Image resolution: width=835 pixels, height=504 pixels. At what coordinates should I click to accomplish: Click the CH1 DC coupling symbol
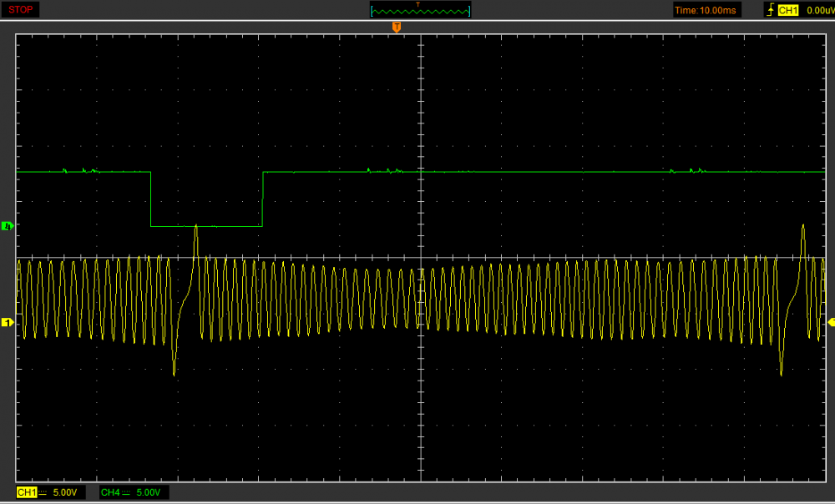coord(44,493)
